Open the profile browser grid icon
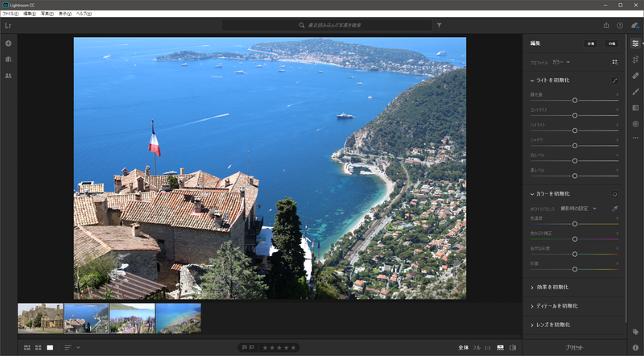644x356 pixels. click(614, 62)
